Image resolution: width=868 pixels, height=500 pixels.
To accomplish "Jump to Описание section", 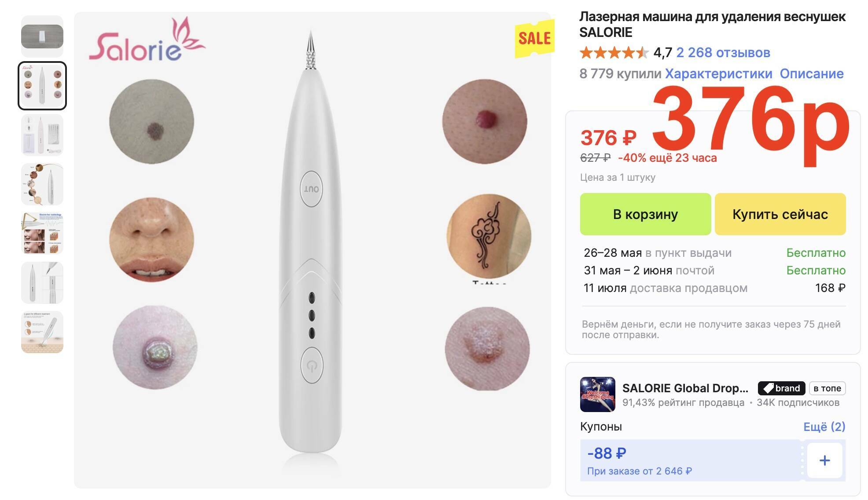I will [812, 73].
